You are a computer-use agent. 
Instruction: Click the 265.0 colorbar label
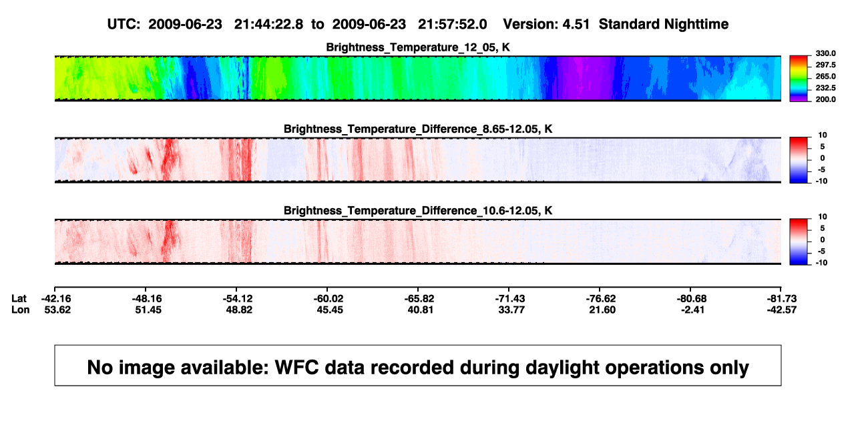tap(825, 76)
